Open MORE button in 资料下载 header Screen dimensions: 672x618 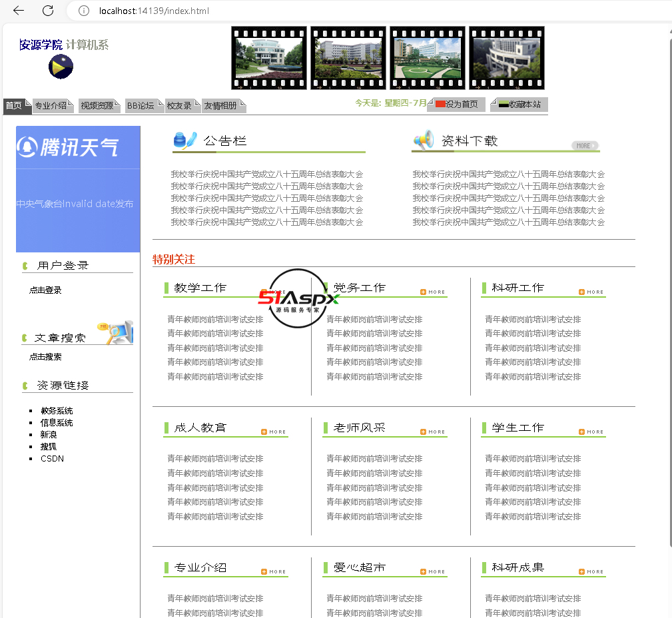point(584,146)
